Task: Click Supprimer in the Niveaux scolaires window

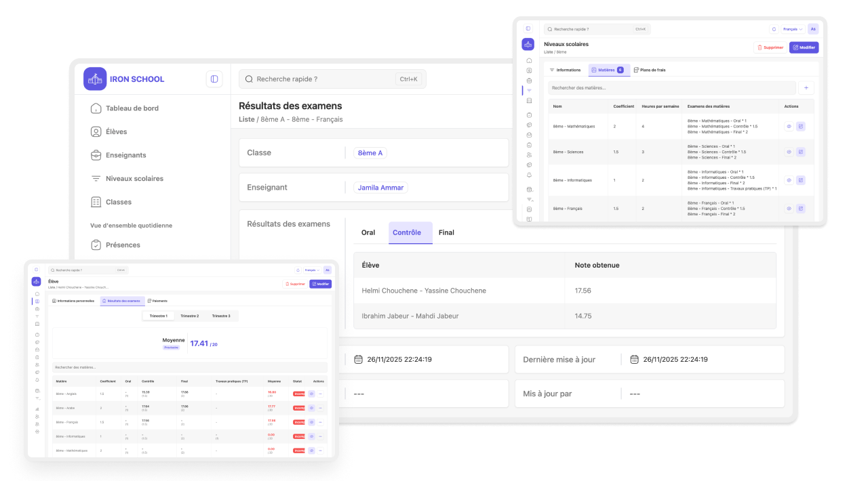Action: tap(770, 47)
